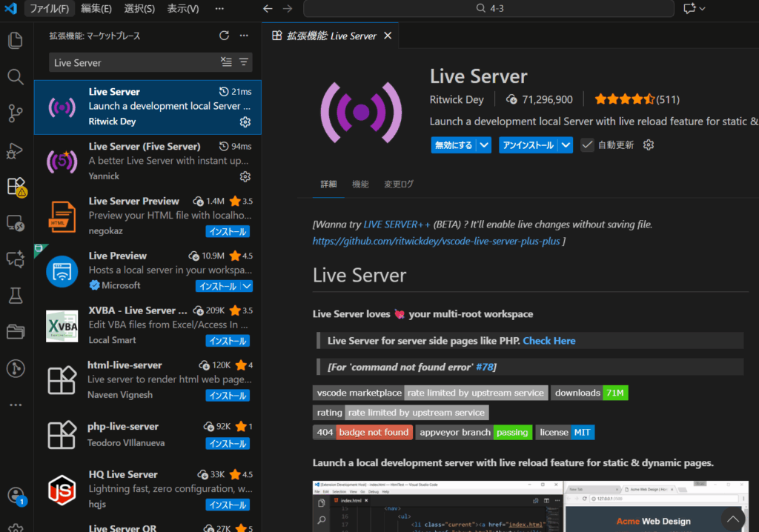Image resolution: width=759 pixels, height=532 pixels.
Task: Open the Testing flask icon
Action: pos(16,296)
